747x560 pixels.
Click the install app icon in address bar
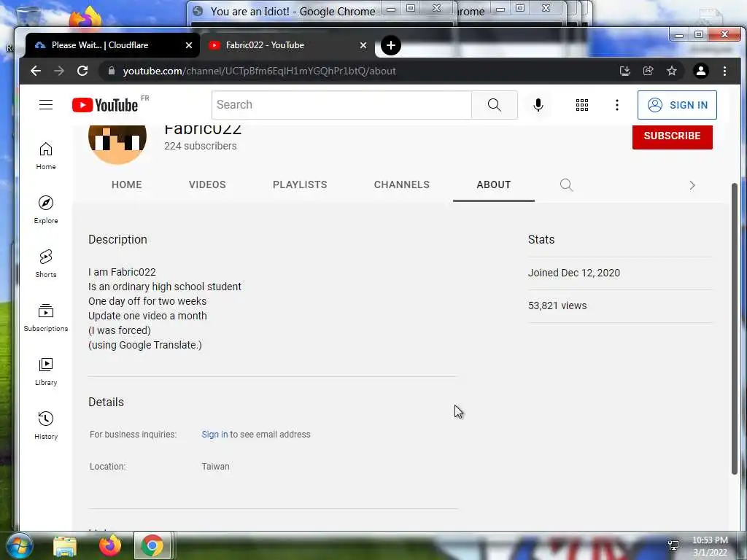click(625, 71)
